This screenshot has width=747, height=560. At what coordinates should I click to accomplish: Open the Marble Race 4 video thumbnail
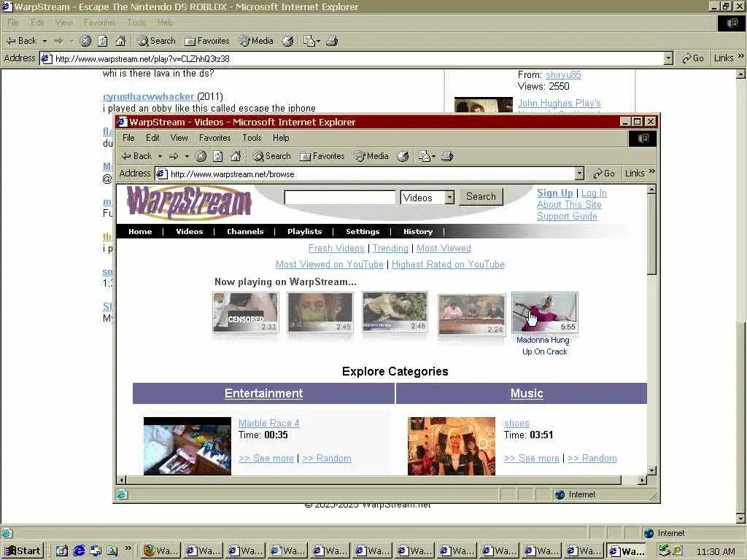pyautogui.click(x=187, y=446)
